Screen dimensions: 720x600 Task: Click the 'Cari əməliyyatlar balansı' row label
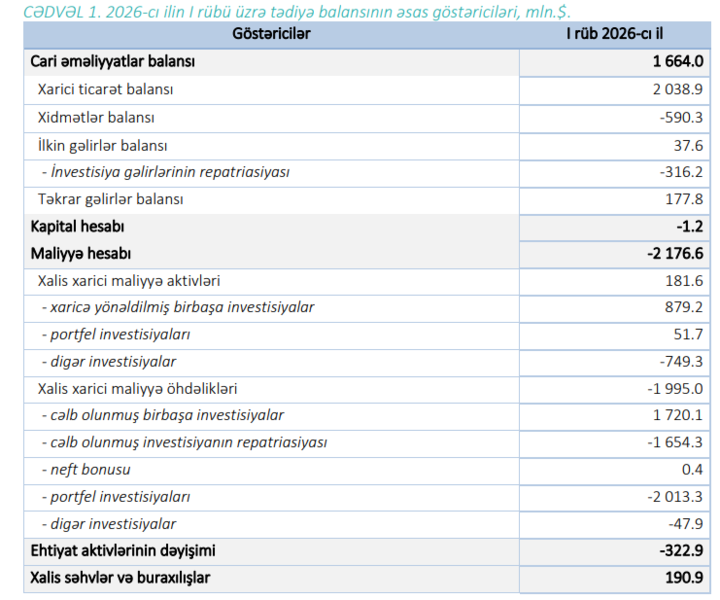(112, 61)
